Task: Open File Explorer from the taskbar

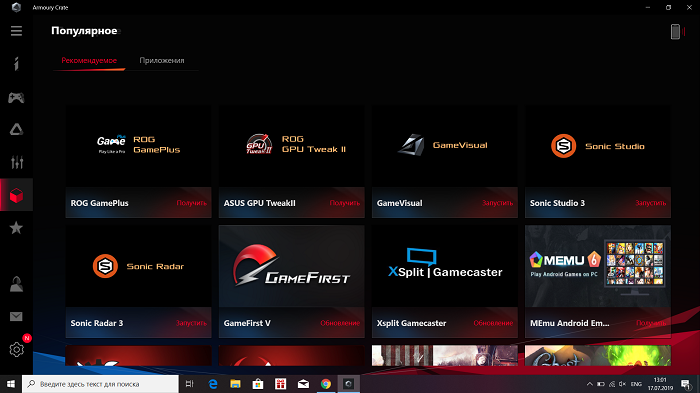Action: tap(235, 384)
